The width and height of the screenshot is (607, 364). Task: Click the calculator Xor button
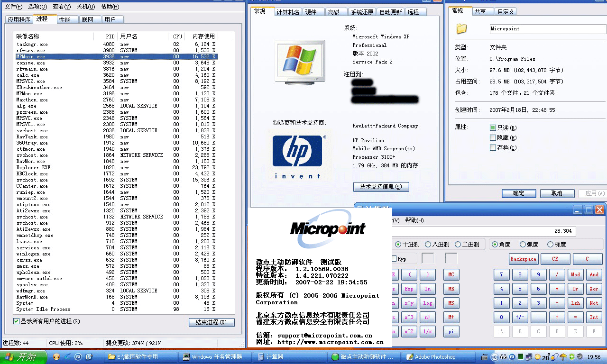pos(594,289)
